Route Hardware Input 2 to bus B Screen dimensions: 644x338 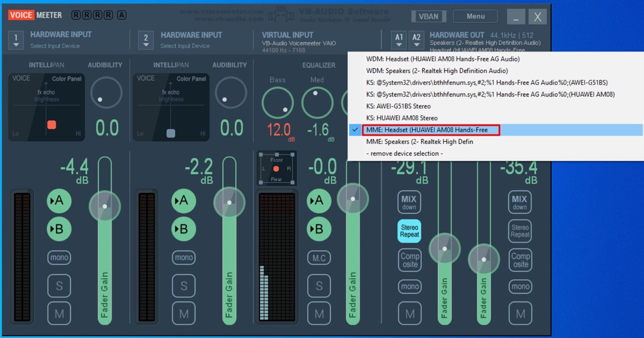(184, 229)
